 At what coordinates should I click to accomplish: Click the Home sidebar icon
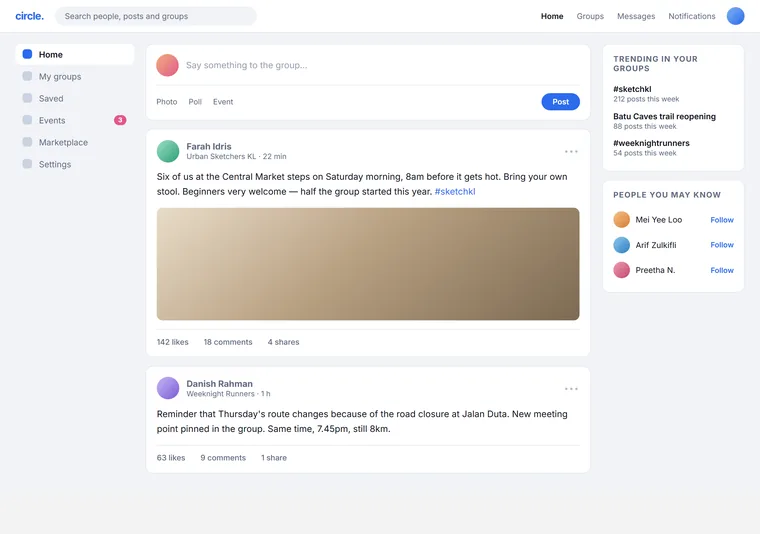click(x=28, y=54)
